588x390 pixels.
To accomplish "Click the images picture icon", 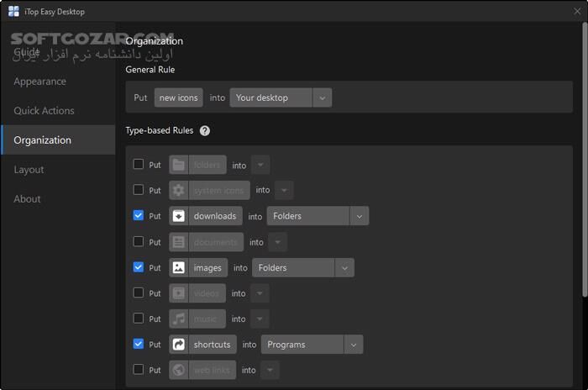I will tap(179, 268).
